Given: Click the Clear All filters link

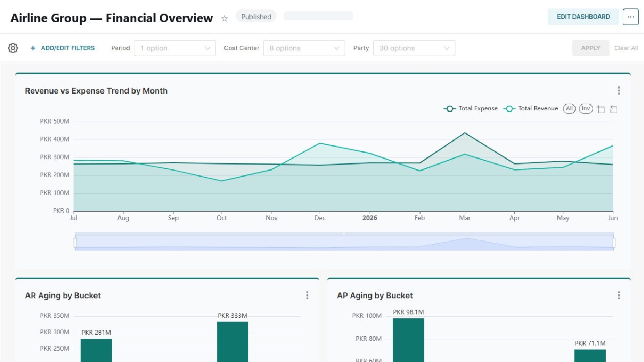Looking at the screenshot, I should pos(626,48).
